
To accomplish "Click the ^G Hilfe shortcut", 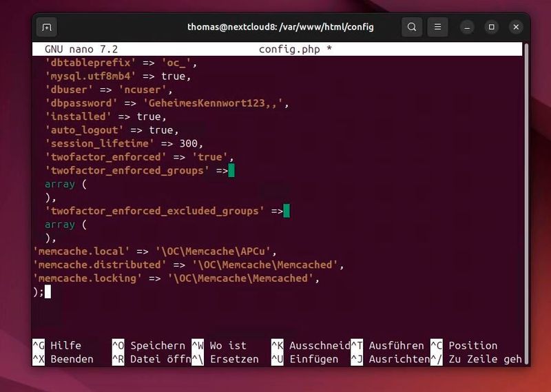I will coord(57,346).
